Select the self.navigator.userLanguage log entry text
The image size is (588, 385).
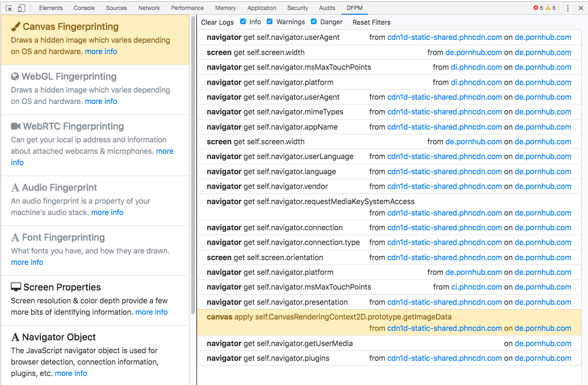click(280, 156)
